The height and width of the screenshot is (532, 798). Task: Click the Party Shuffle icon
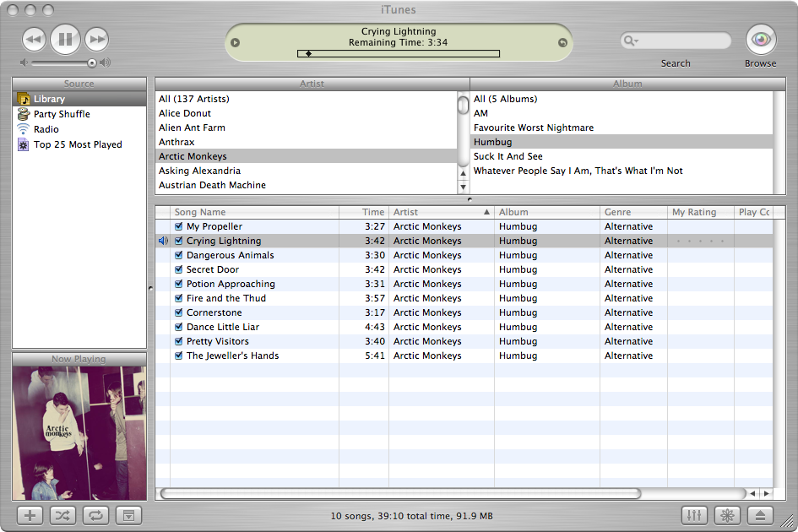24,114
